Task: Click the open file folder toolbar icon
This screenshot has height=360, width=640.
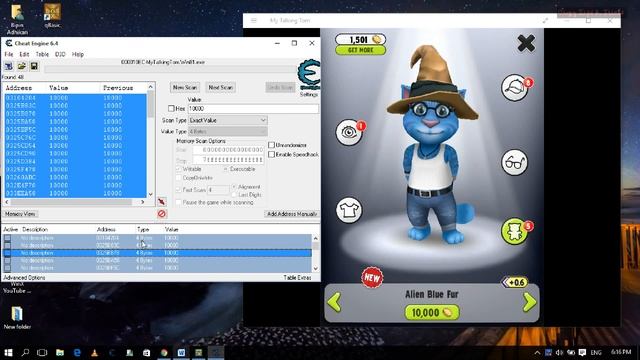Action: click(x=22, y=66)
